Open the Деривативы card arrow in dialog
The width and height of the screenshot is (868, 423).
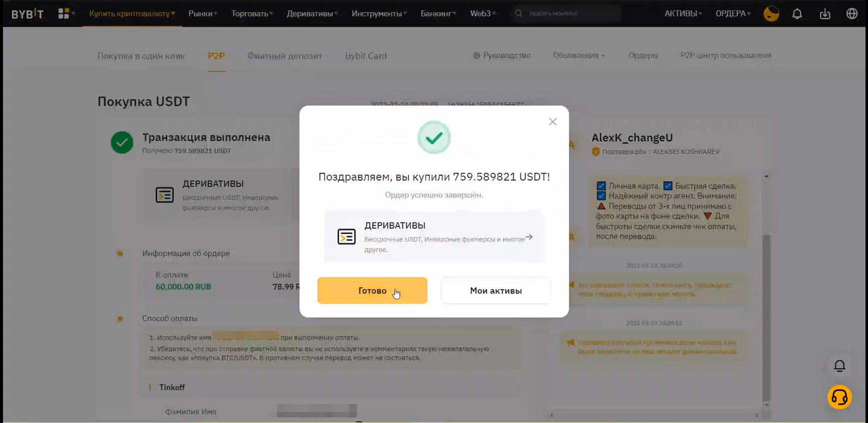tap(529, 237)
